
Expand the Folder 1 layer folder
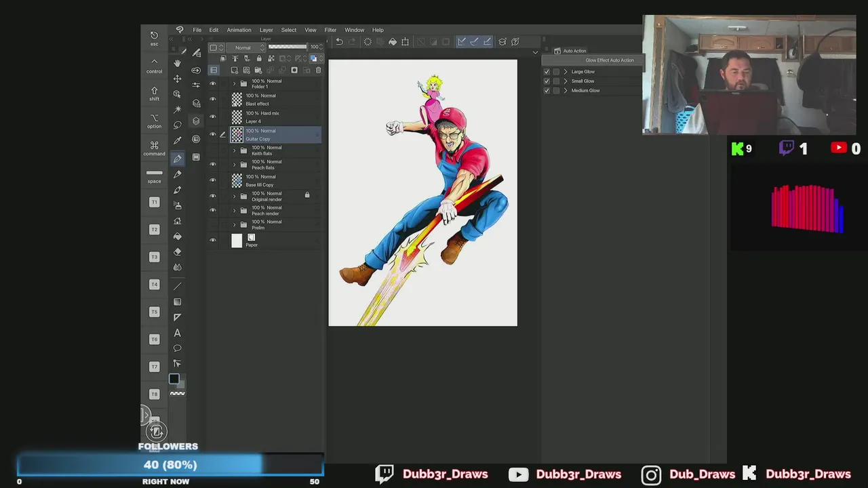point(235,83)
